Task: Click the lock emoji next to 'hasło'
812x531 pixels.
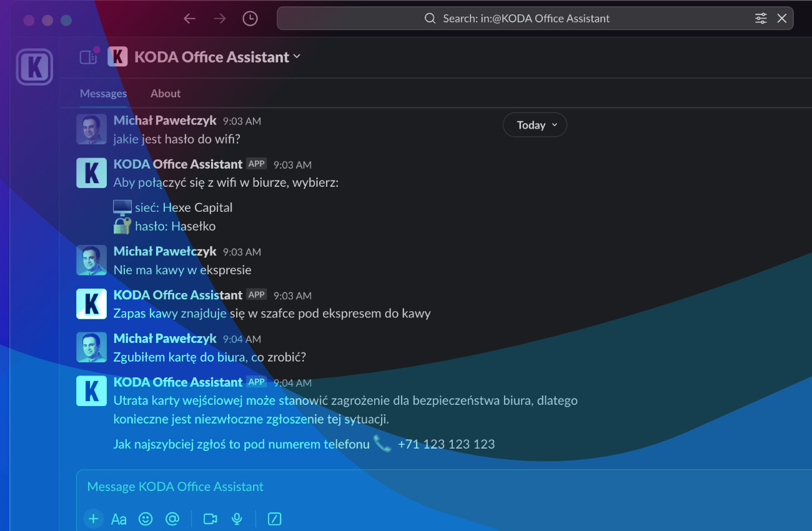Action: [122, 226]
